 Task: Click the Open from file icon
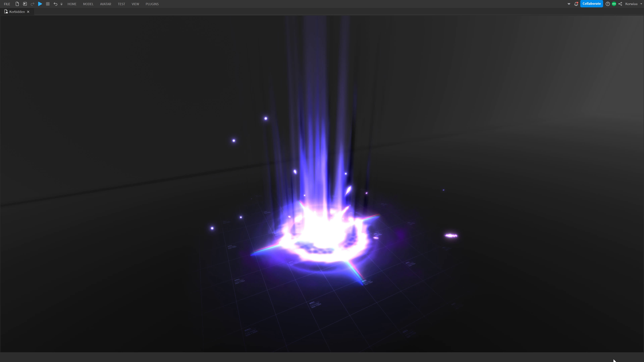coord(25,4)
